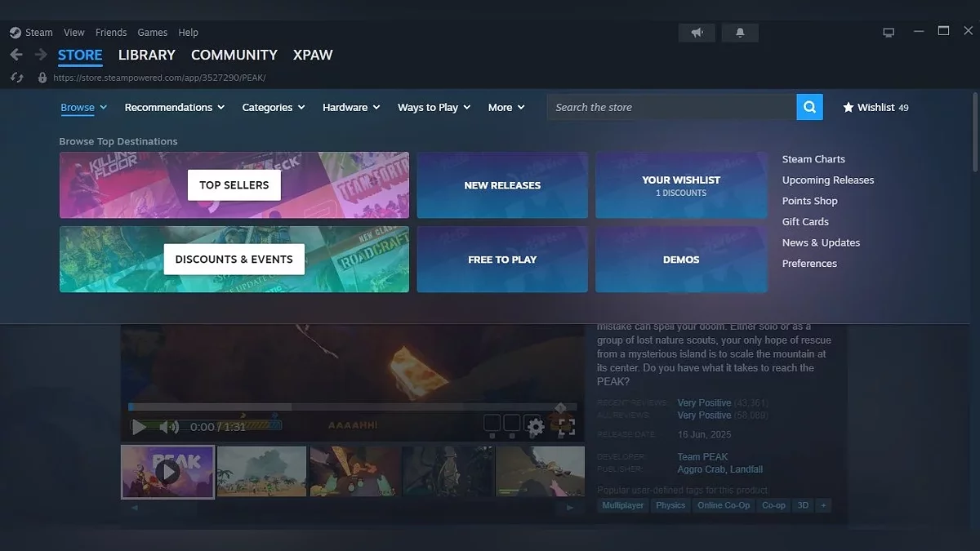The height and width of the screenshot is (551, 980).
Task: Open the Steam Charts link
Action: pos(813,159)
